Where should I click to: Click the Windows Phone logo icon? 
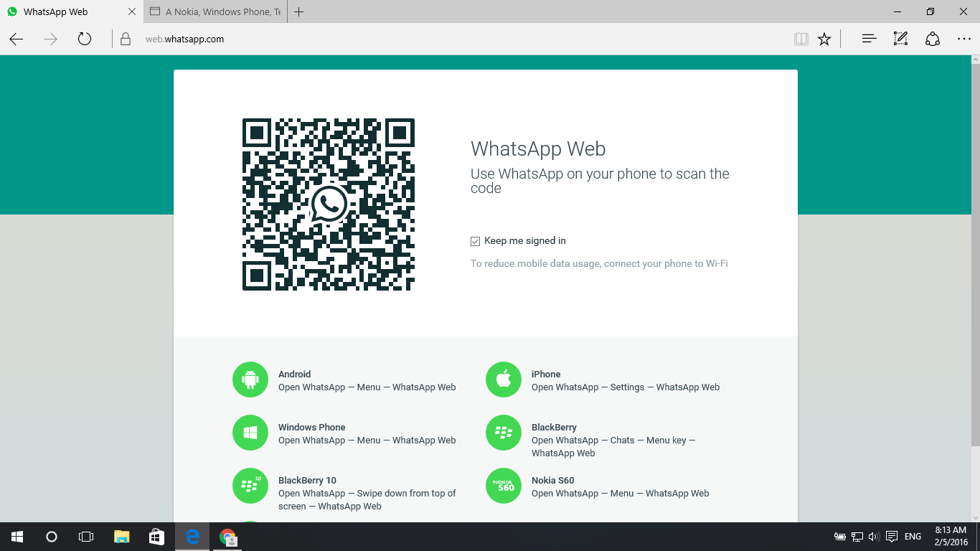(250, 433)
